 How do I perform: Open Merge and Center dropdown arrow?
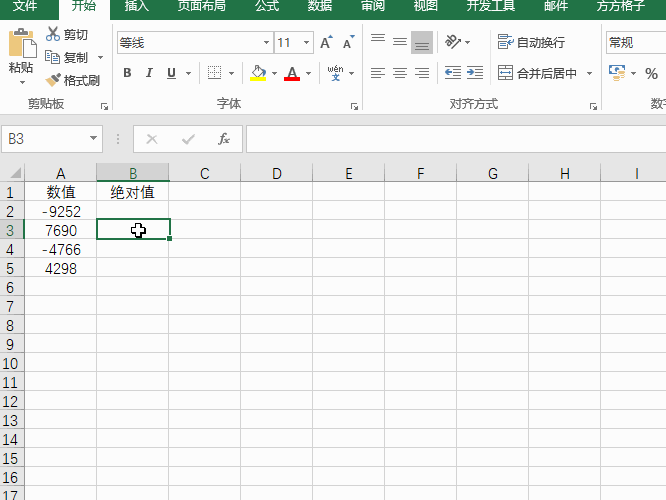tap(590, 73)
